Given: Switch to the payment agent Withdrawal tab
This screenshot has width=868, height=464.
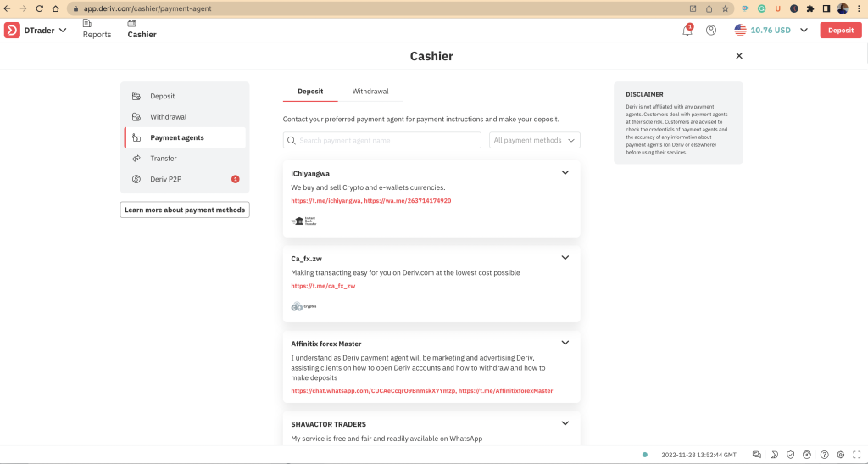Looking at the screenshot, I should [x=370, y=92].
